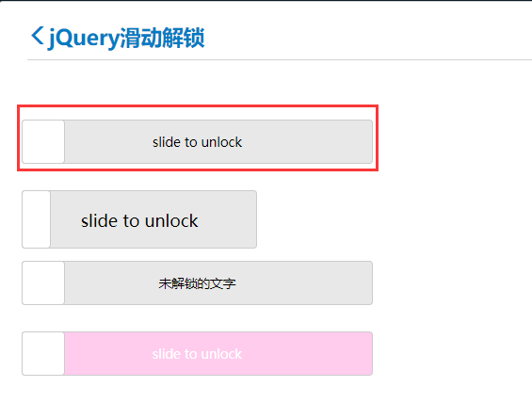532x419 pixels.
Task: Click the white handle of the pink slider
Action: click(43, 353)
